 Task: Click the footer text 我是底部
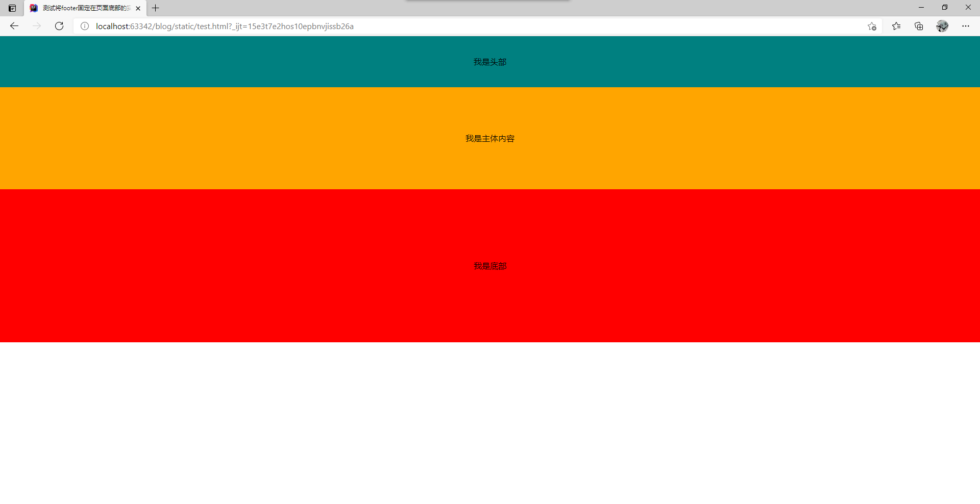click(490, 266)
